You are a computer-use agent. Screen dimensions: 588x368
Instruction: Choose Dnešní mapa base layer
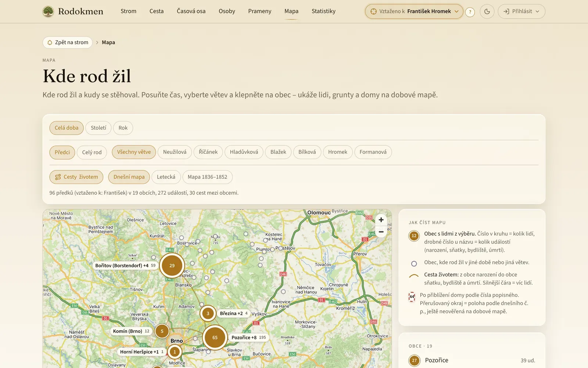pos(129,177)
